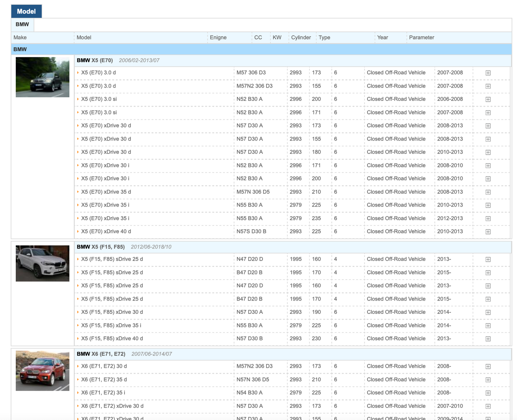Click KW value 190 in xDrive 30 d row

[316, 312]
